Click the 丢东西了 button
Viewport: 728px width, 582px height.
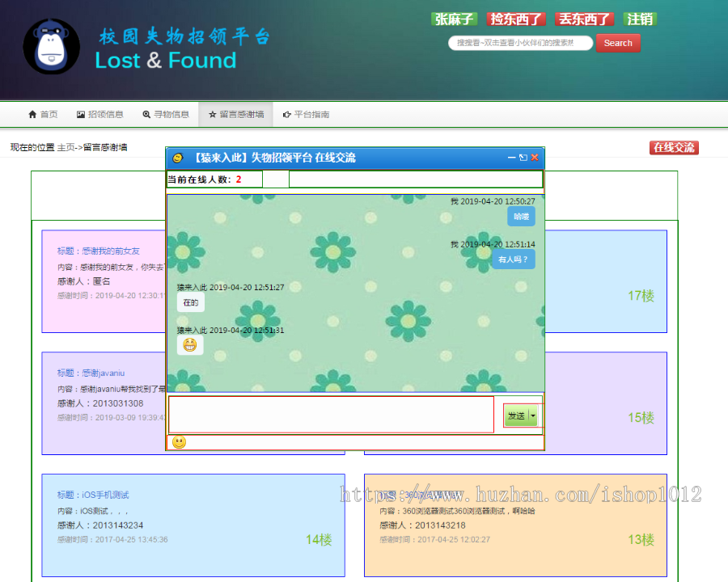pyautogui.click(x=584, y=19)
